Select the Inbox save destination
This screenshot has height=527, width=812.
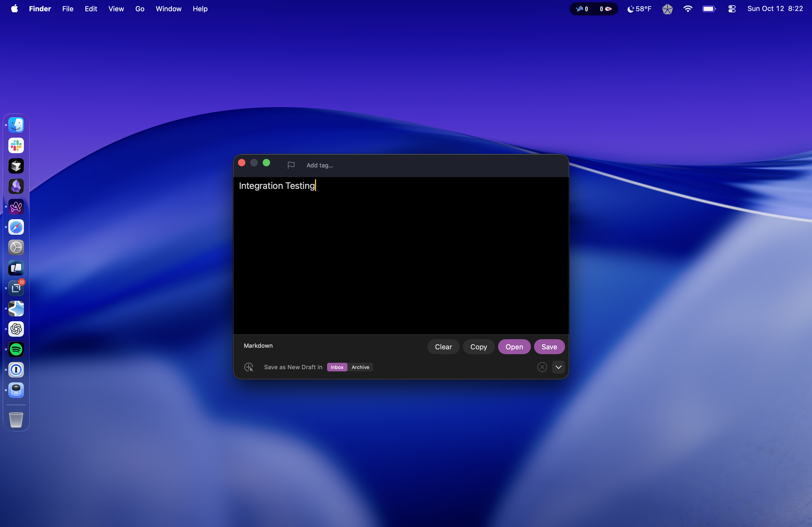click(x=337, y=367)
